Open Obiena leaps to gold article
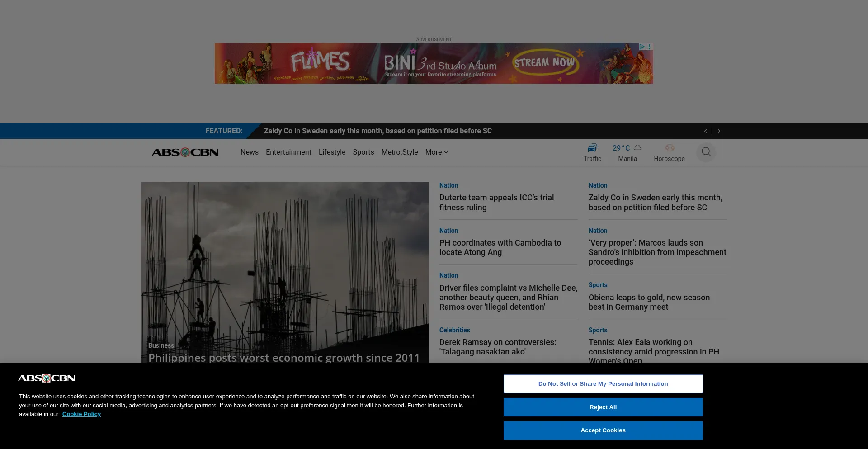Image resolution: width=868 pixels, height=449 pixels. tap(649, 302)
